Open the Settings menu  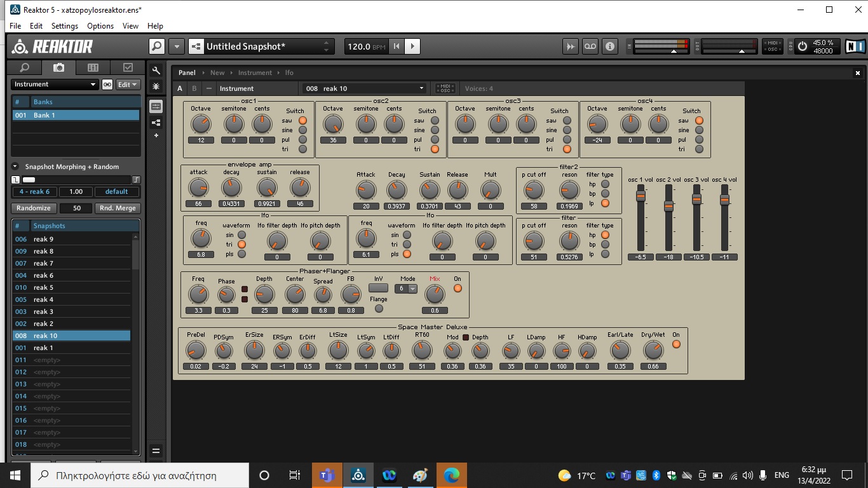pyautogui.click(x=65, y=26)
